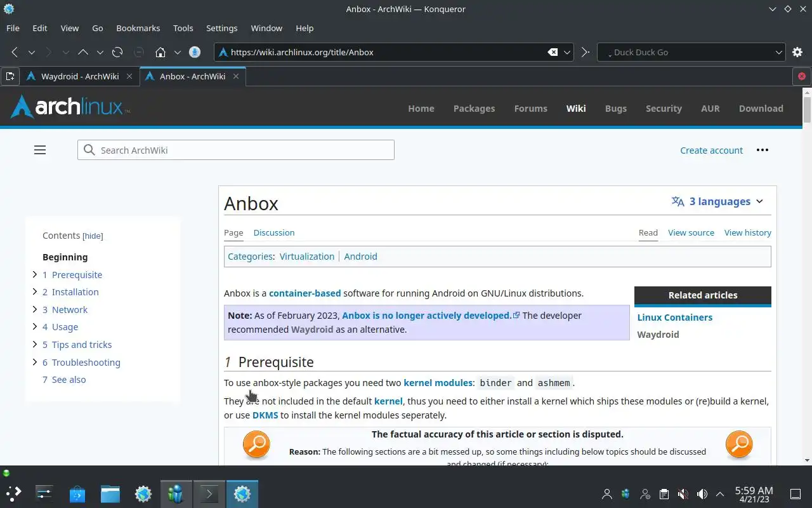This screenshot has height=508, width=812.
Task: Expand the URL history dropdown
Action: pyautogui.click(x=568, y=52)
